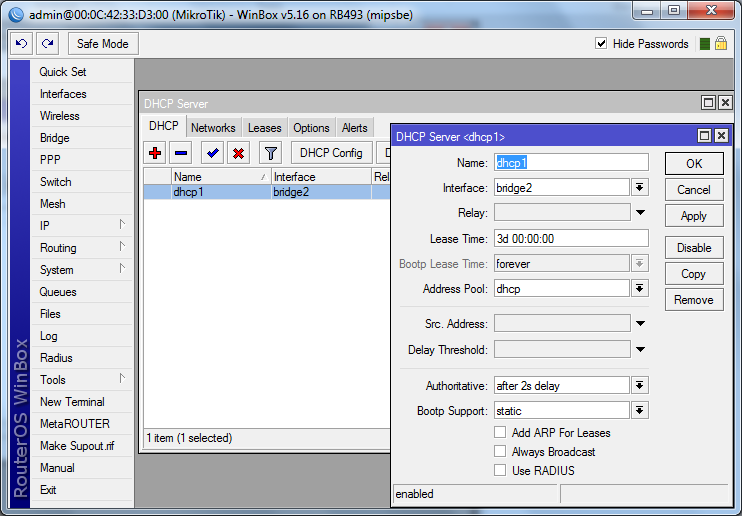Viewport: 742px width, 516px height.
Task: Expand the Relay field arrow
Action: coord(640,213)
